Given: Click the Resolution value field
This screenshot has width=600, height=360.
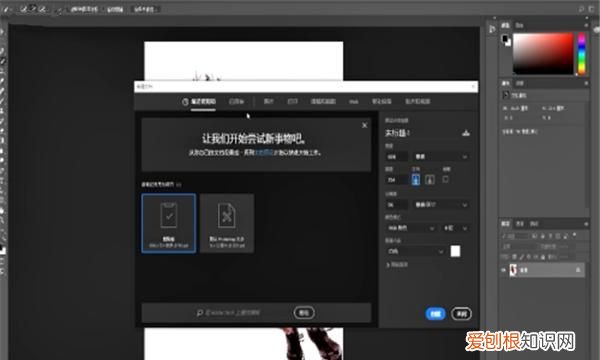Looking at the screenshot, I should (x=396, y=205).
